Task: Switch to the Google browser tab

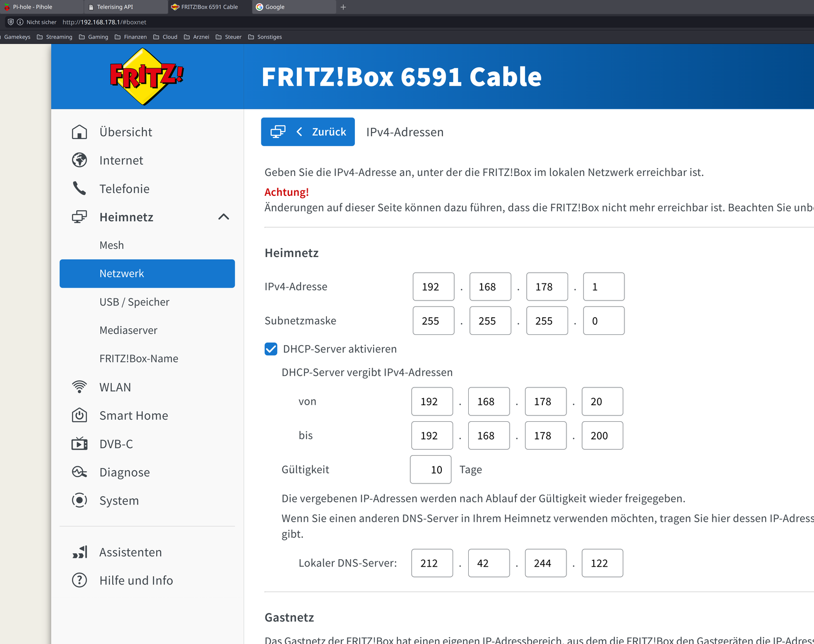Action: (294, 7)
